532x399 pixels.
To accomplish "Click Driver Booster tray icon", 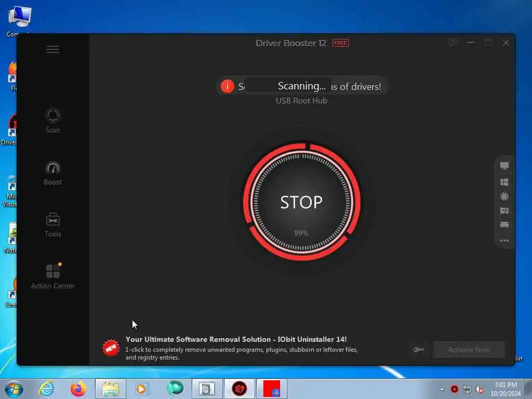I will [x=454, y=389].
